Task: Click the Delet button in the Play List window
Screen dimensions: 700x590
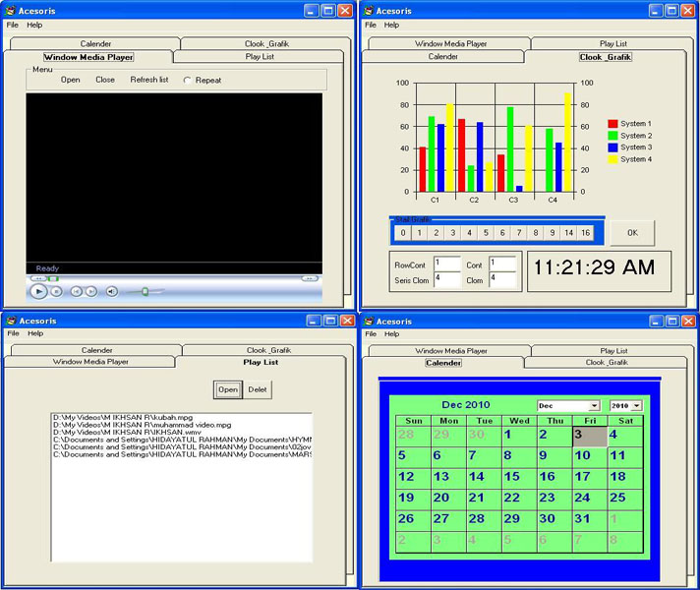Action: pyautogui.click(x=258, y=389)
